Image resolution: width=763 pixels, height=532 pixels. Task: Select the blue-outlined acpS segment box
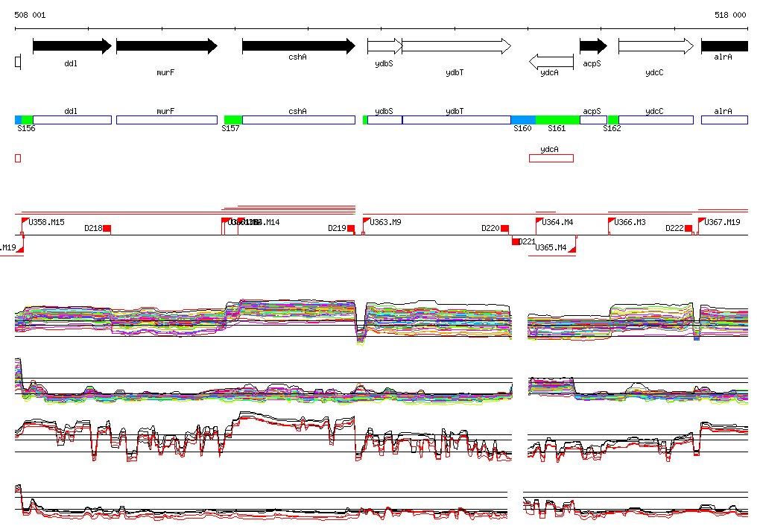(594, 120)
